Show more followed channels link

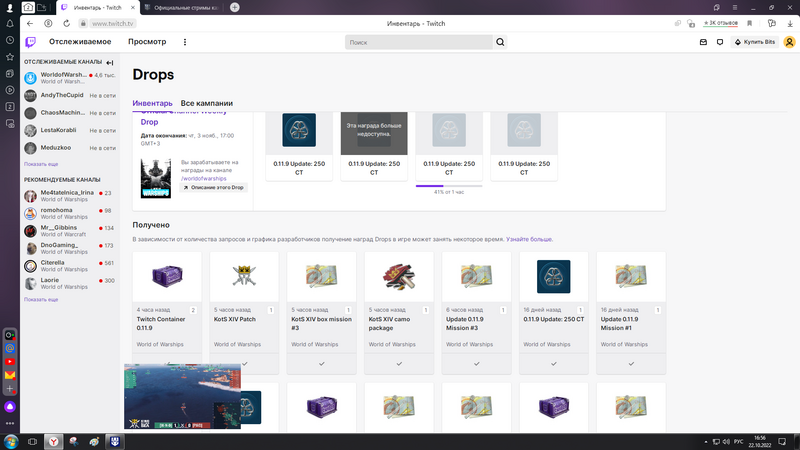[41, 164]
